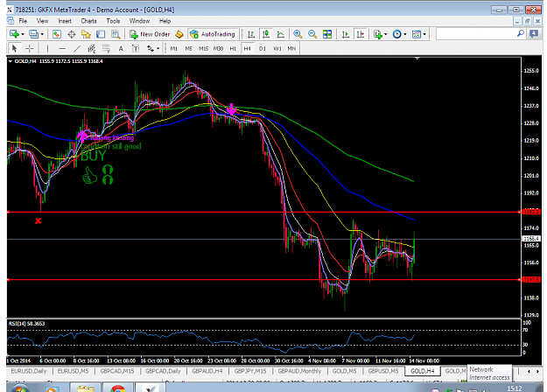547x392 pixels.
Task: Open the profiles icon
Action: pyautogui.click(x=33, y=34)
